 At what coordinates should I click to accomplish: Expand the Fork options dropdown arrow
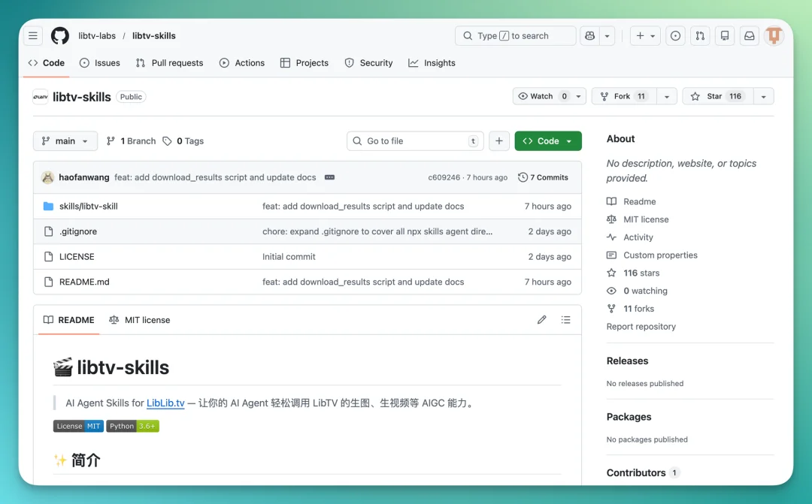coord(666,96)
